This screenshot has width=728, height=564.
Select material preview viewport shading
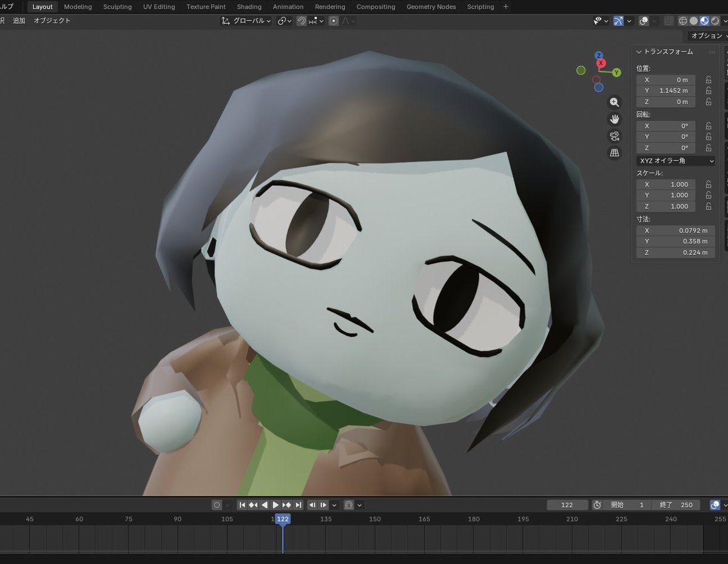(x=704, y=21)
